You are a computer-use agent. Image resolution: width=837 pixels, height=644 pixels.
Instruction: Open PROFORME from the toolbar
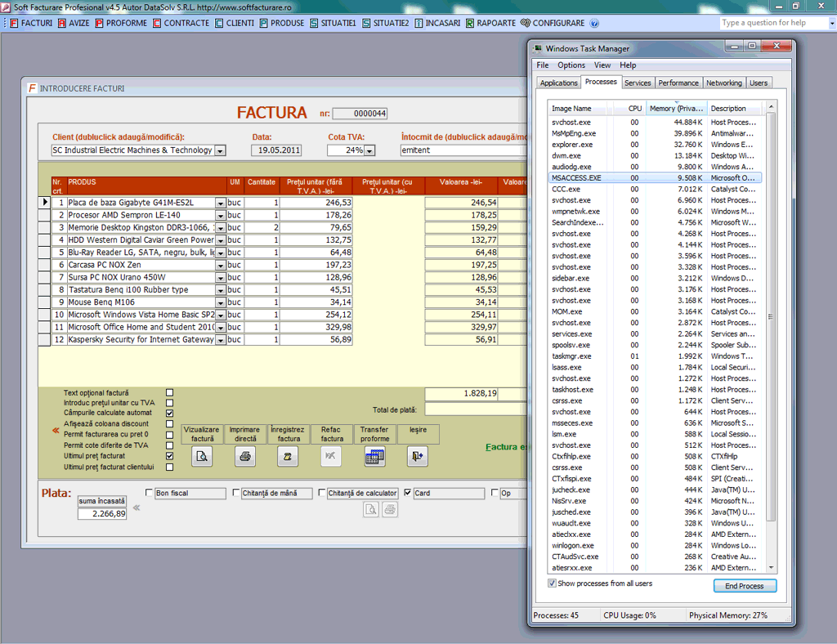click(x=121, y=23)
